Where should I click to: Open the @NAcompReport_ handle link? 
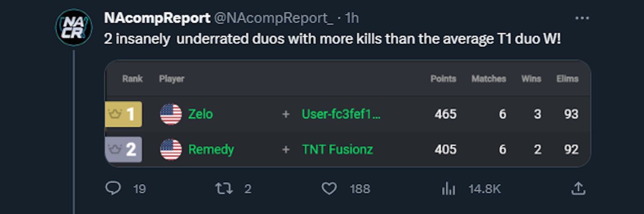tap(273, 18)
